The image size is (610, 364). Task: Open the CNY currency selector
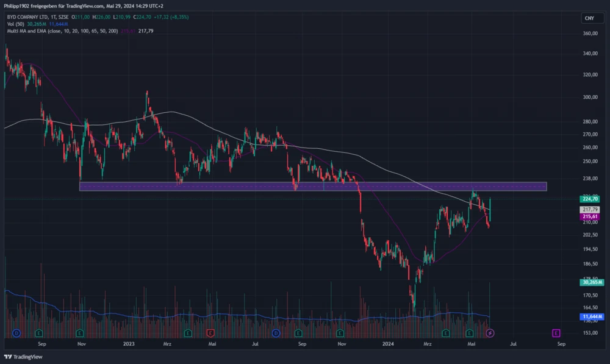tap(589, 18)
